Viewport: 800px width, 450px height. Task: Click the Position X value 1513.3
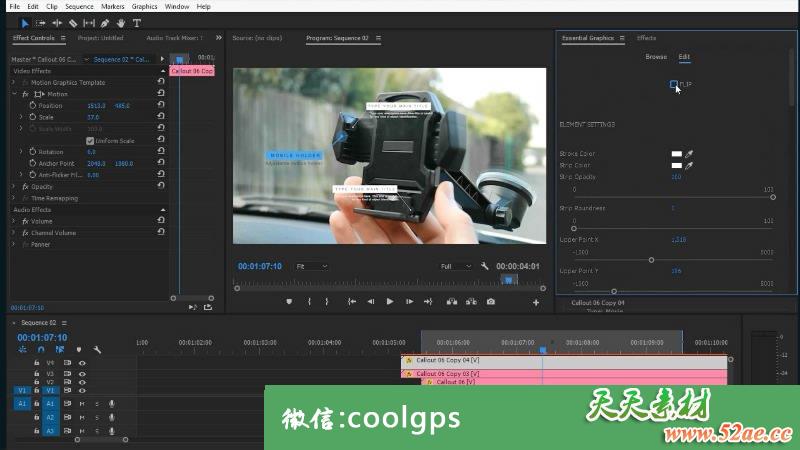(x=96, y=106)
